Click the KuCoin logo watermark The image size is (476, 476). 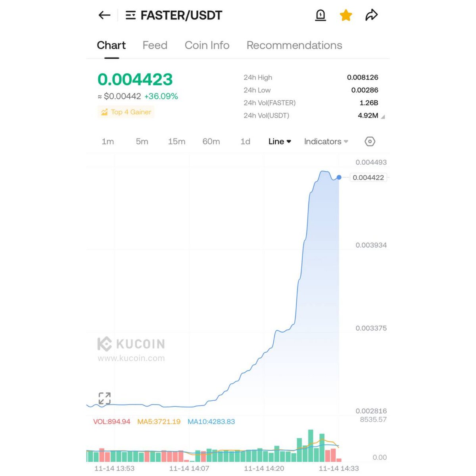pyautogui.click(x=105, y=344)
